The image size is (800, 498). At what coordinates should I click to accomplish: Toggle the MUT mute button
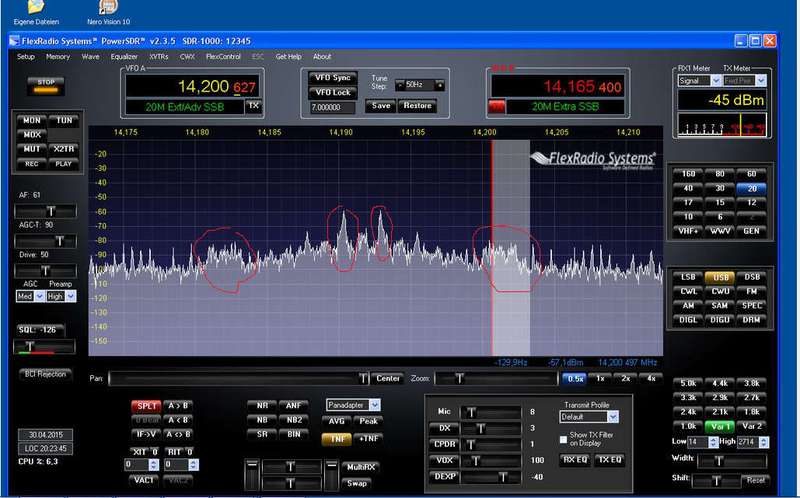32,149
